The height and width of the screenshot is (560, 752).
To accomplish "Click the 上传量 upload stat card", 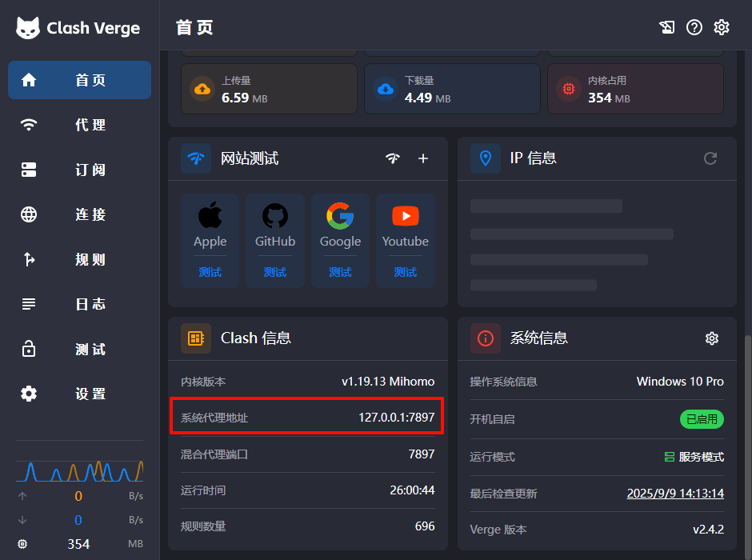I will (x=269, y=89).
